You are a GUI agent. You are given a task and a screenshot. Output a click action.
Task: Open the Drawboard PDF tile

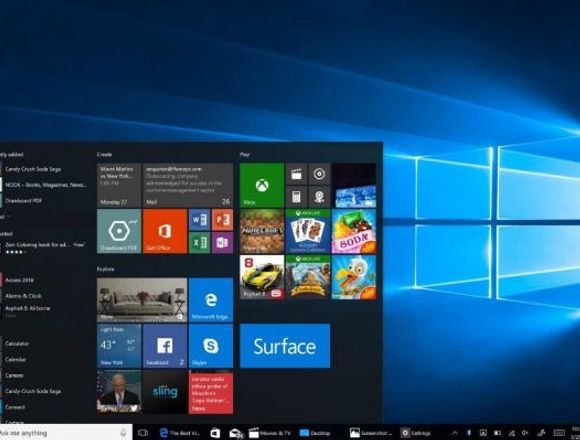pos(119,231)
